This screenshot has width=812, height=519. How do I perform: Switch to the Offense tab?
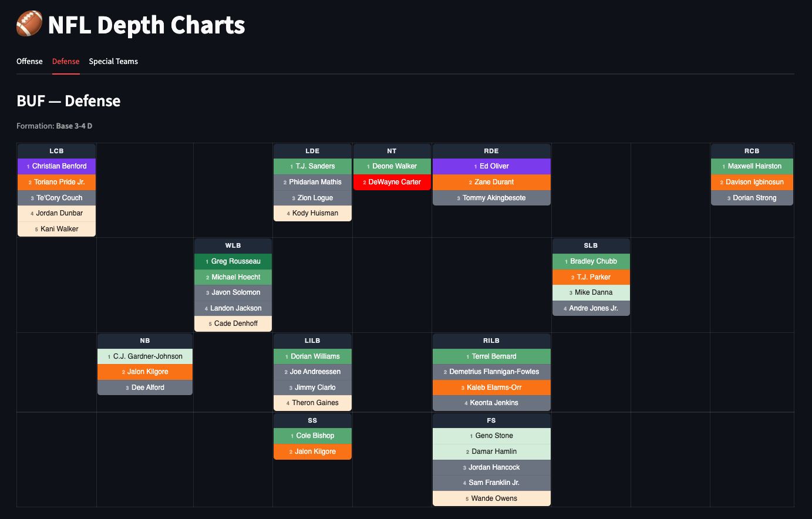click(x=29, y=61)
